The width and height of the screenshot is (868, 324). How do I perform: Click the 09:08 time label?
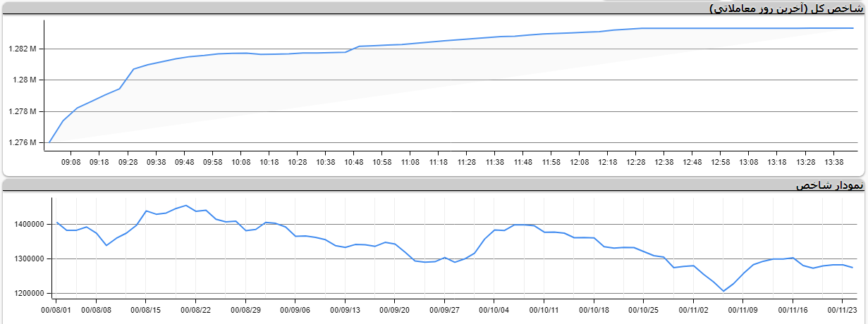pos(71,162)
